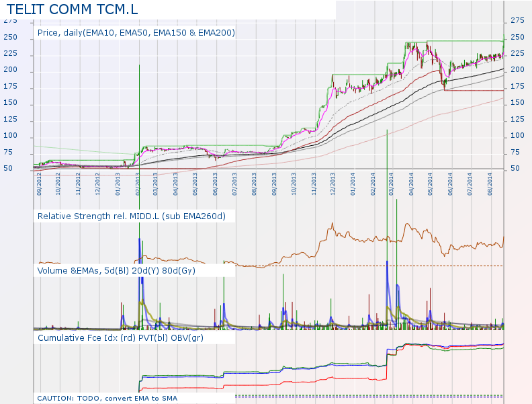The image size is (532, 404).
Task: Select the Price daily EMA panel label
Action: (x=136, y=32)
